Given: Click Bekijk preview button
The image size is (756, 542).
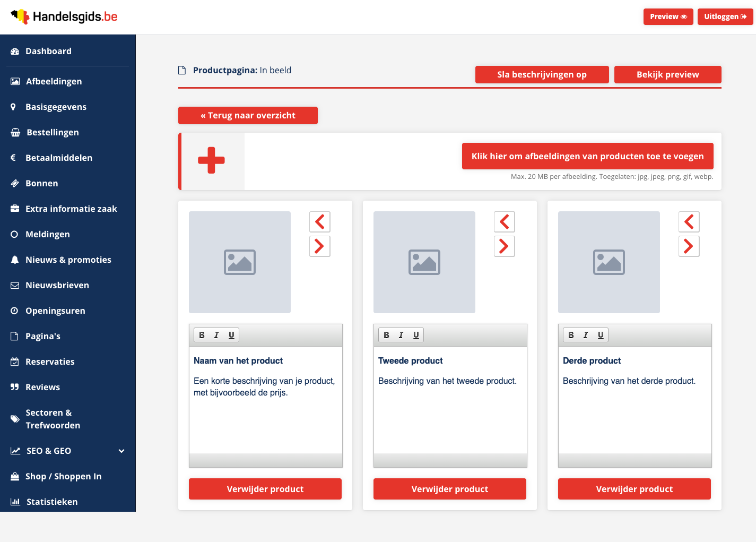Looking at the screenshot, I should pos(668,75).
